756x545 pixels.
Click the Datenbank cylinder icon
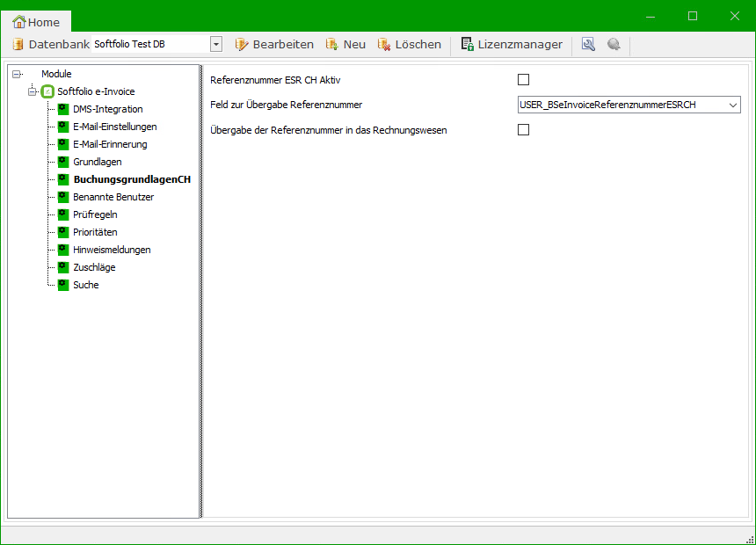coord(18,44)
